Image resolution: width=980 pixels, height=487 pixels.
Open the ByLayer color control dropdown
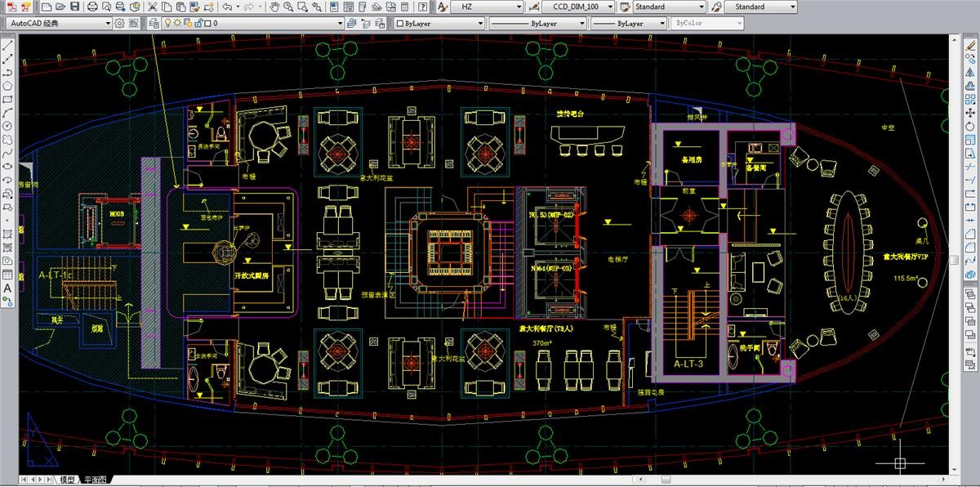click(x=436, y=24)
